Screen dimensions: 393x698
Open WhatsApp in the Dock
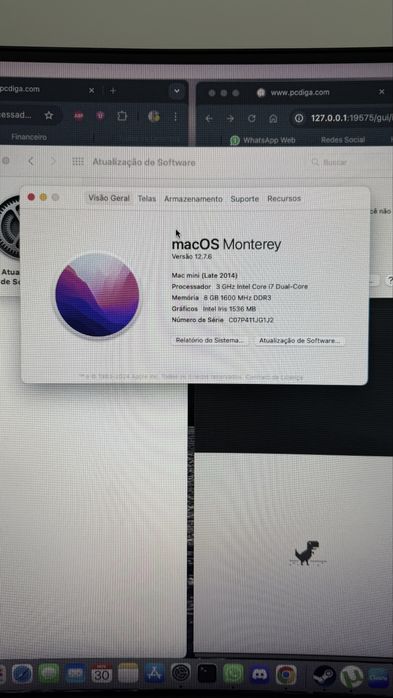tap(233, 674)
